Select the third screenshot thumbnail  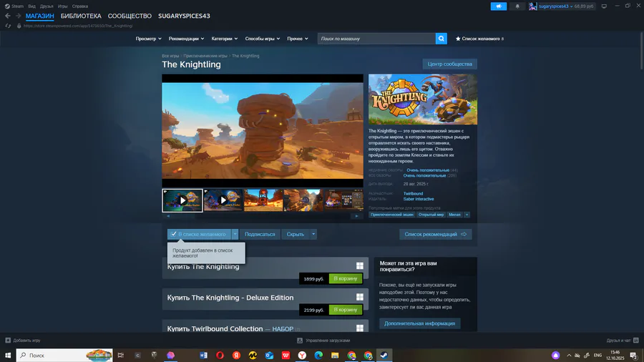point(263,200)
